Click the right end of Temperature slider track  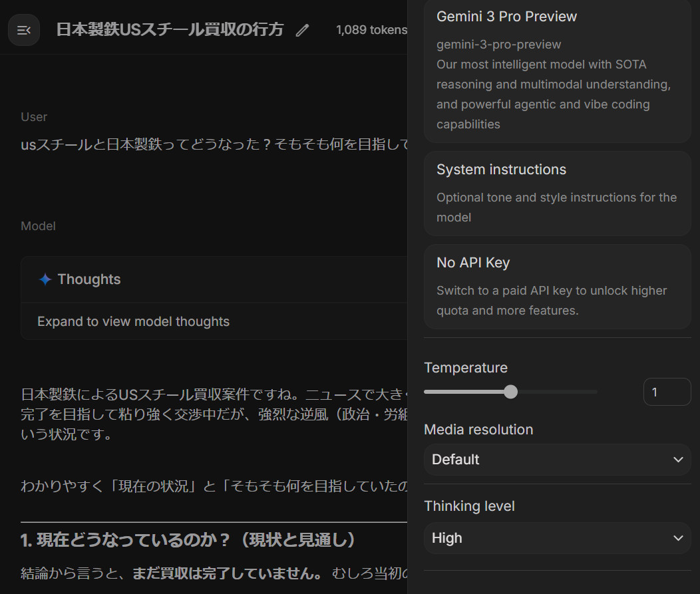click(594, 392)
